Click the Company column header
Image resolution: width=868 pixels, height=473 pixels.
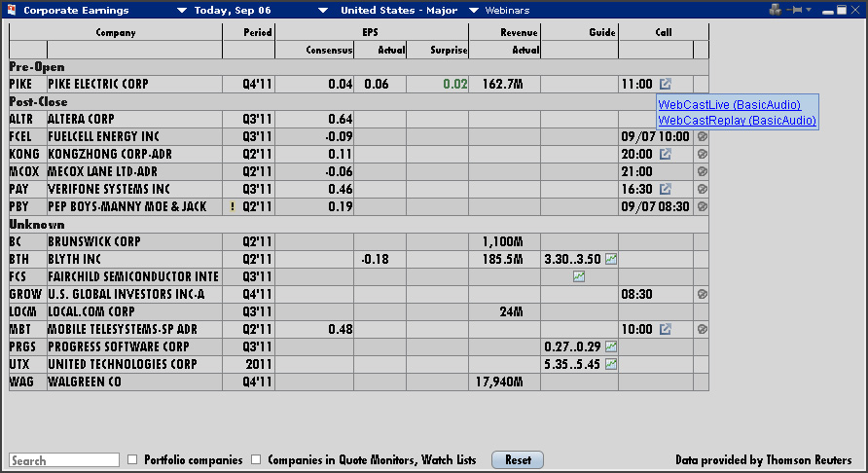[x=116, y=32]
